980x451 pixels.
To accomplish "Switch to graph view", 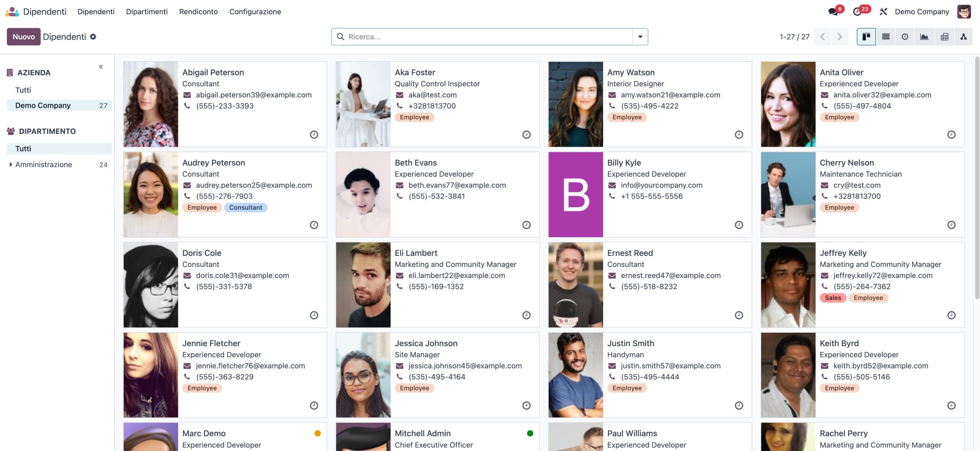I will point(924,37).
